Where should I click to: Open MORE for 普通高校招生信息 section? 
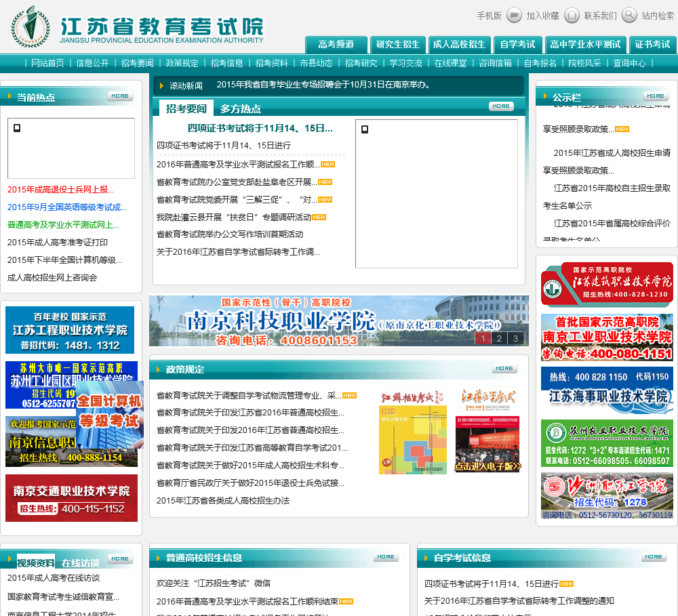click(x=386, y=557)
